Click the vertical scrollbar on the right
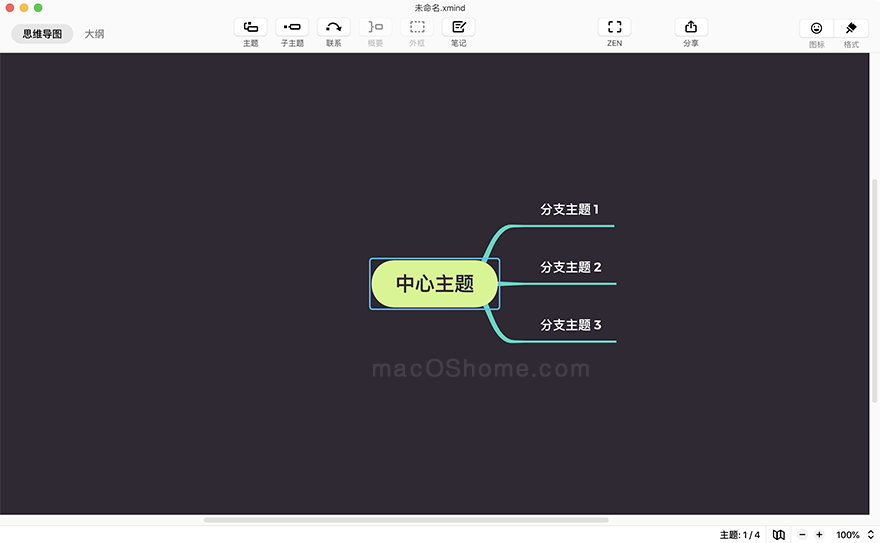 [874, 291]
